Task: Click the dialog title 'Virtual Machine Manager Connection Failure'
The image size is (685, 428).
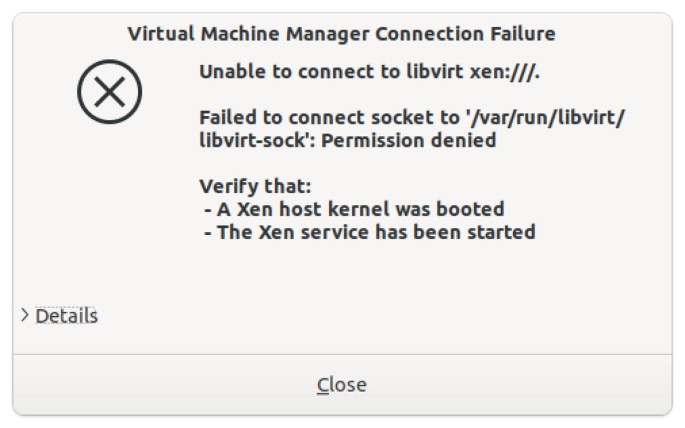Action: pos(342,34)
